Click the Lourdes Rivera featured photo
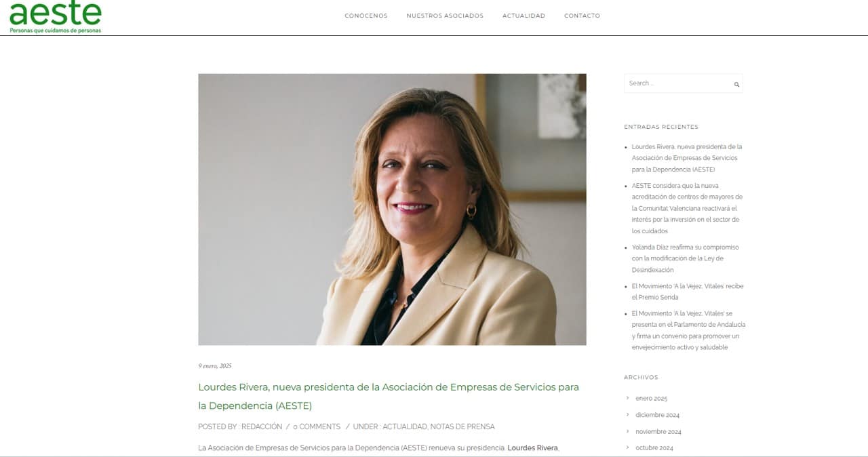The height and width of the screenshot is (457, 868). coord(392,210)
